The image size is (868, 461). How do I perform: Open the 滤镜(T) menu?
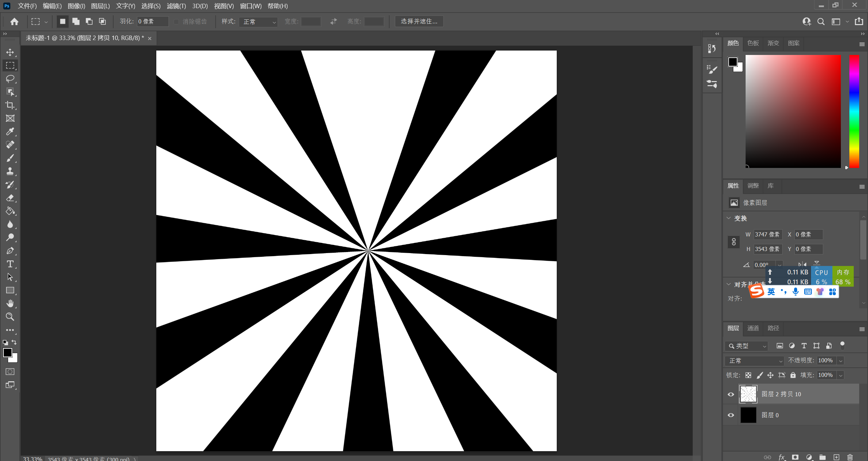[x=176, y=6]
